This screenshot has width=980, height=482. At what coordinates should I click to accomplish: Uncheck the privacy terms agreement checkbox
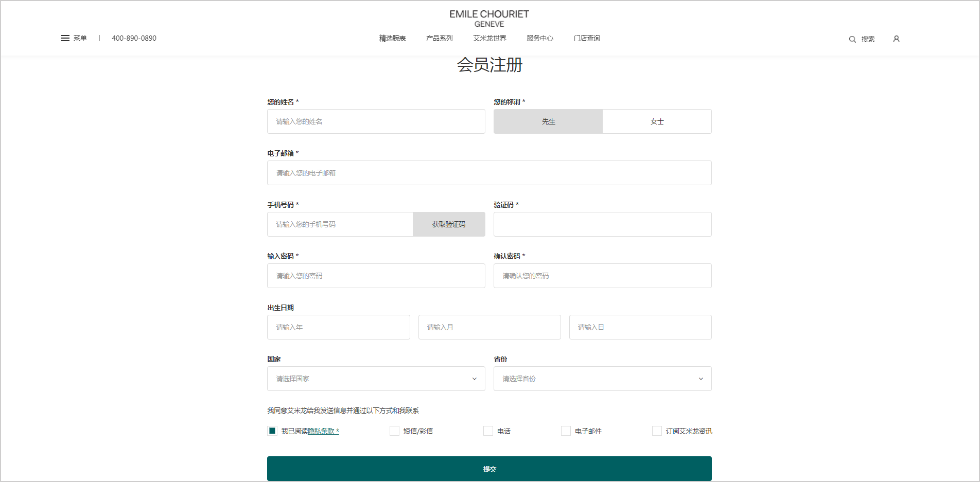click(272, 431)
